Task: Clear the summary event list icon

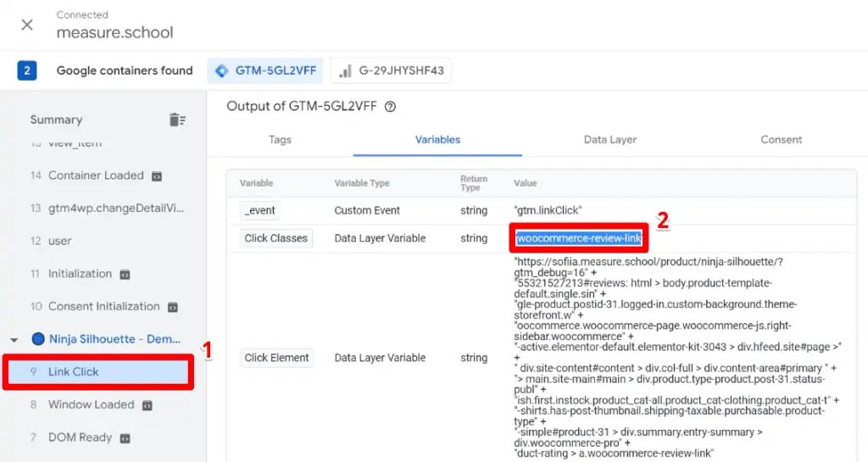Action: point(177,120)
